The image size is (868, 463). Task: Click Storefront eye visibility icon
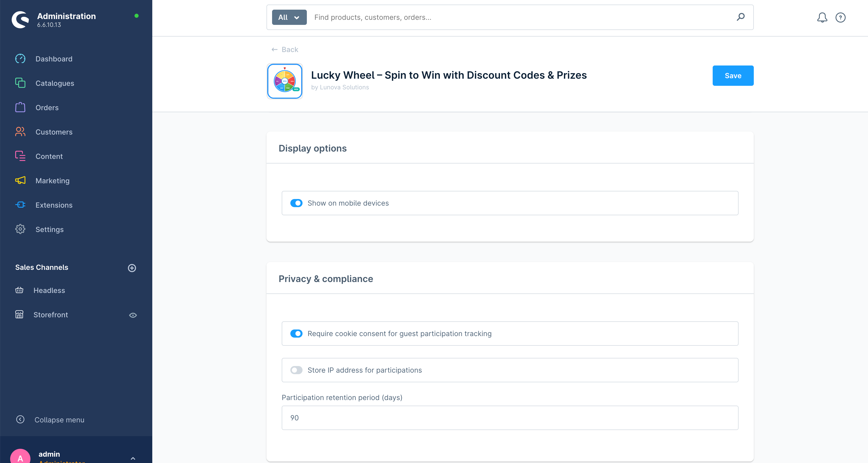(133, 315)
